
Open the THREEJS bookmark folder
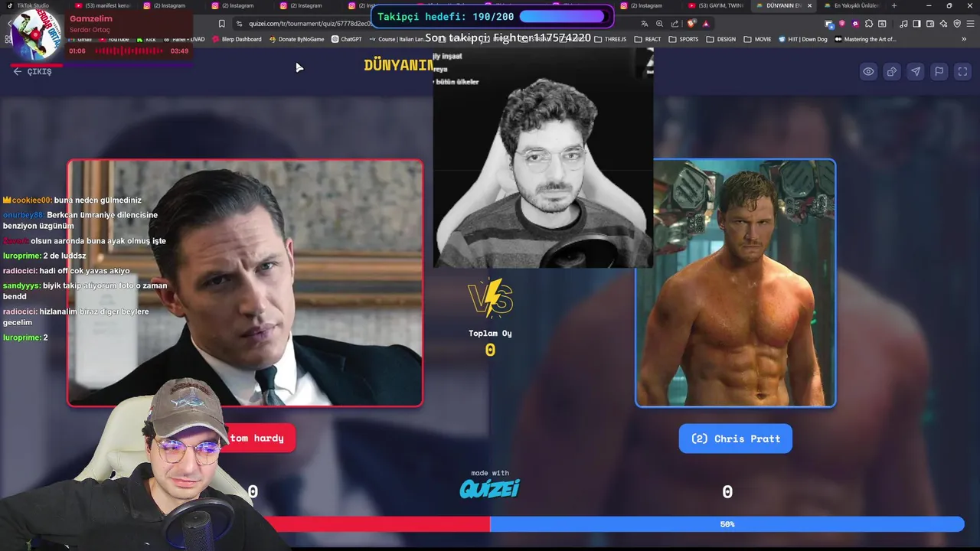(610, 39)
